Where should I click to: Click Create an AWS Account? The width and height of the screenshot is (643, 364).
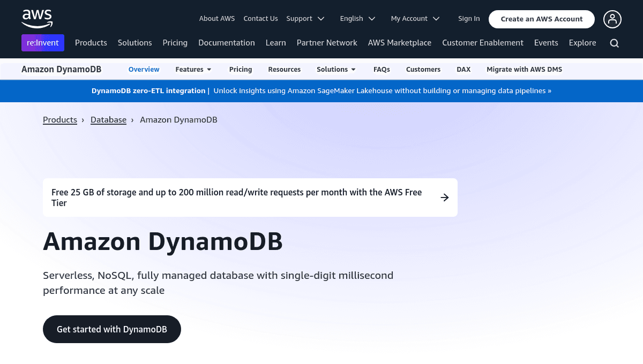tap(541, 19)
